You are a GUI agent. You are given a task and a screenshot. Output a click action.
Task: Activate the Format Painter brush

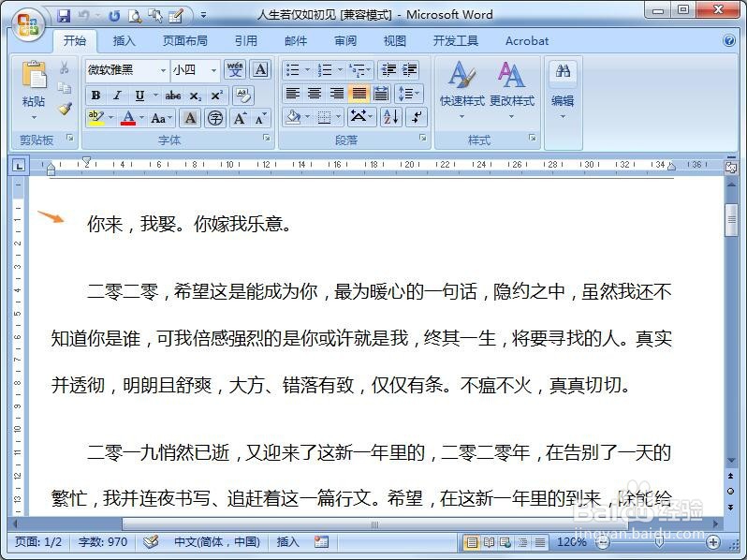pyautogui.click(x=65, y=109)
